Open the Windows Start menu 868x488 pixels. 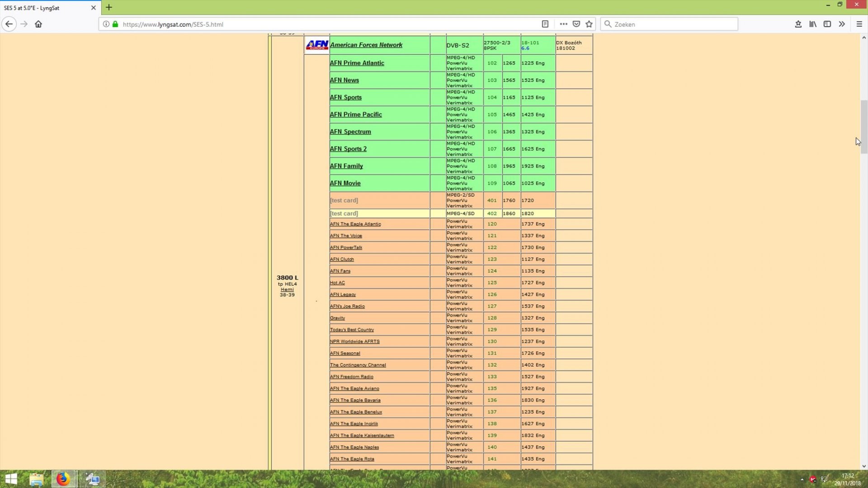[10, 479]
